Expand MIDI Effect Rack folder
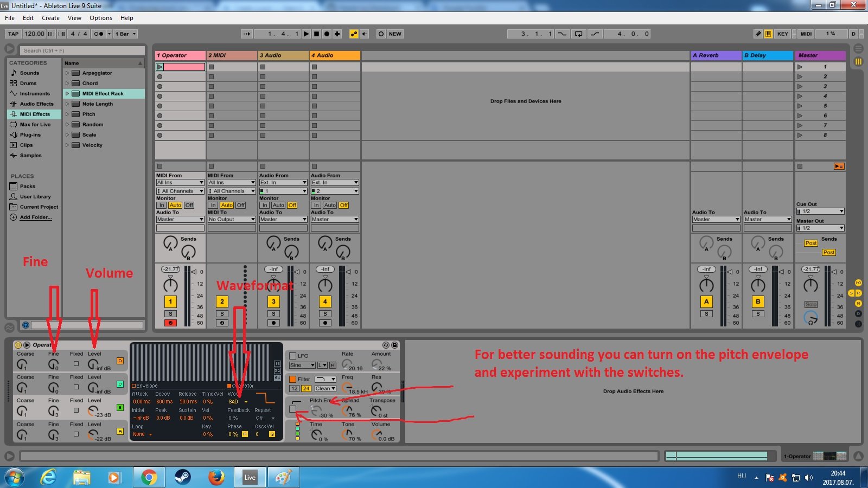This screenshot has height=488, width=868. (x=67, y=93)
